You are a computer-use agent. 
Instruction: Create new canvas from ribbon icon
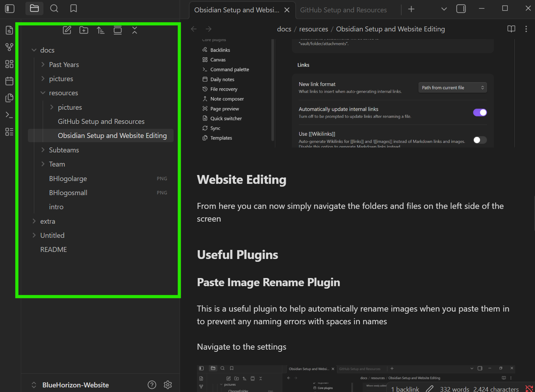[x=10, y=64]
